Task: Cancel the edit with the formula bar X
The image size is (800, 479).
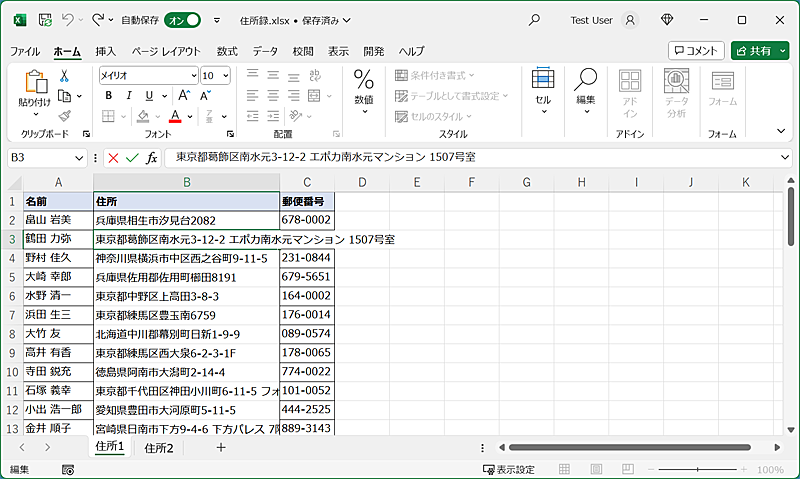Action: [x=113, y=158]
